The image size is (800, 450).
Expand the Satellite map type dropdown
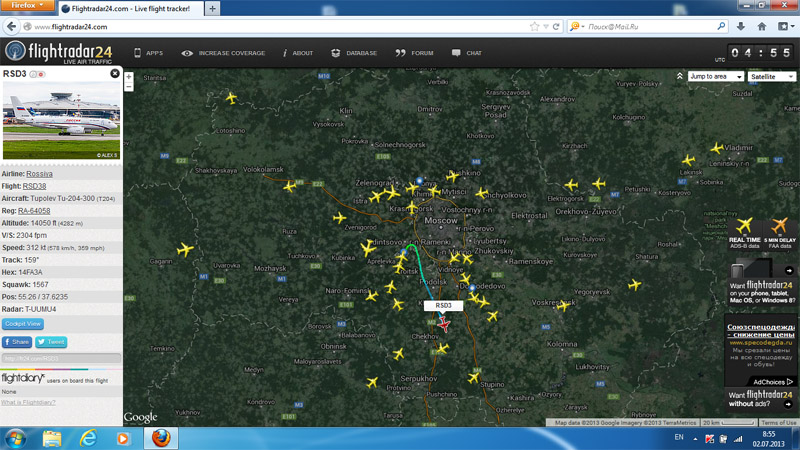coord(772,77)
